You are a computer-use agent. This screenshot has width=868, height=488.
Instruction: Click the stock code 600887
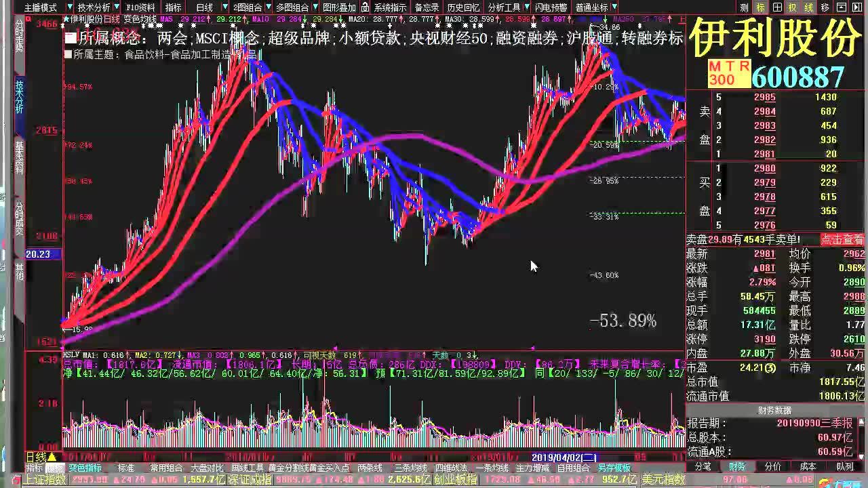coord(798,76)
